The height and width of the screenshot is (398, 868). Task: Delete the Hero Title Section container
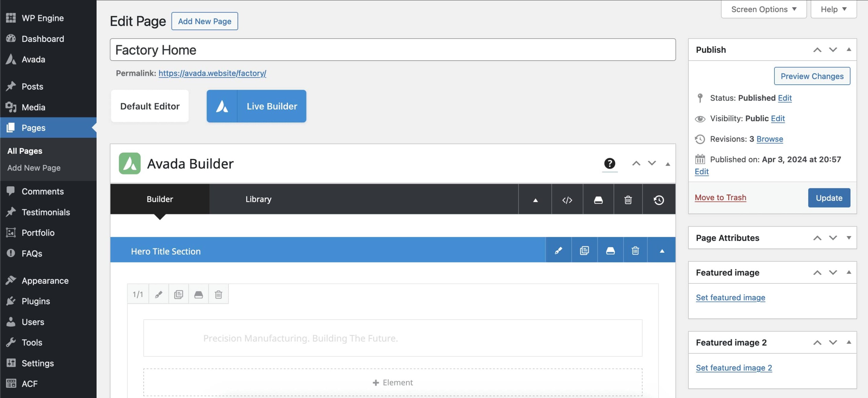click(635, 251)
